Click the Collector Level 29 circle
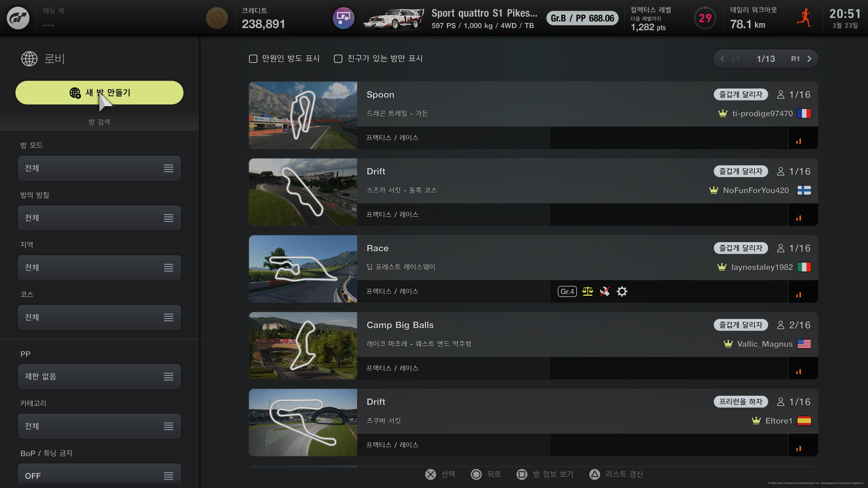This screenshot has height=488, width=868. point(705,18)
